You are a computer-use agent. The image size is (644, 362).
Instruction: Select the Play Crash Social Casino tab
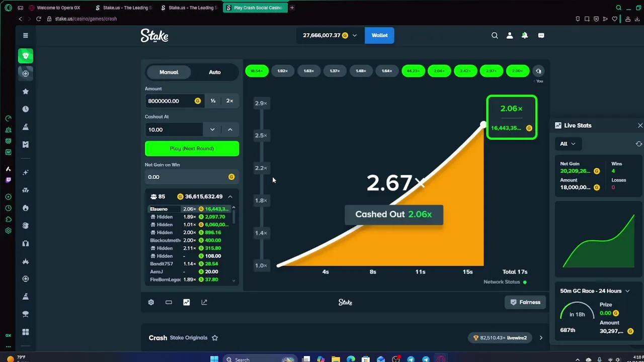pyautogui.click(x=255, y=8)
